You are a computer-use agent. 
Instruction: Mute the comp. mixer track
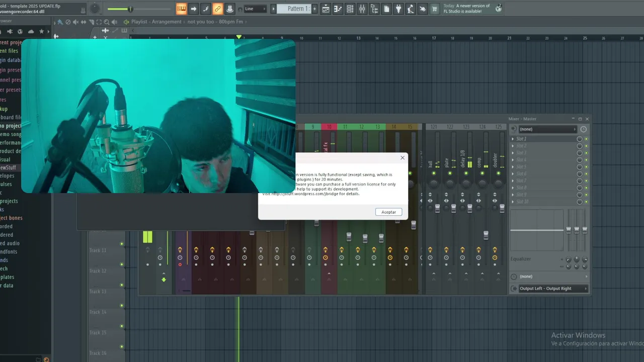pyautogui.click(x=482, y=173)
